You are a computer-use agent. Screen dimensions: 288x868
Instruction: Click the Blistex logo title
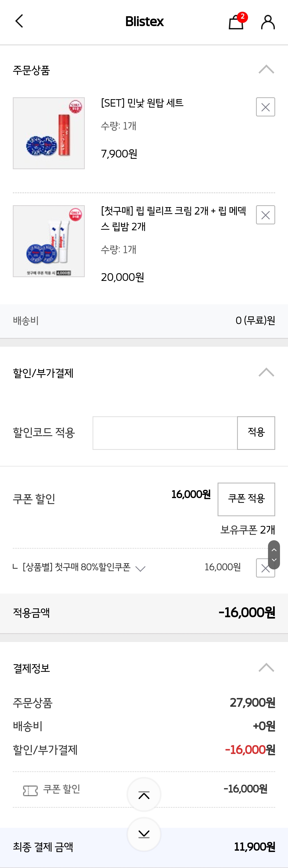[x=144, y=22]
